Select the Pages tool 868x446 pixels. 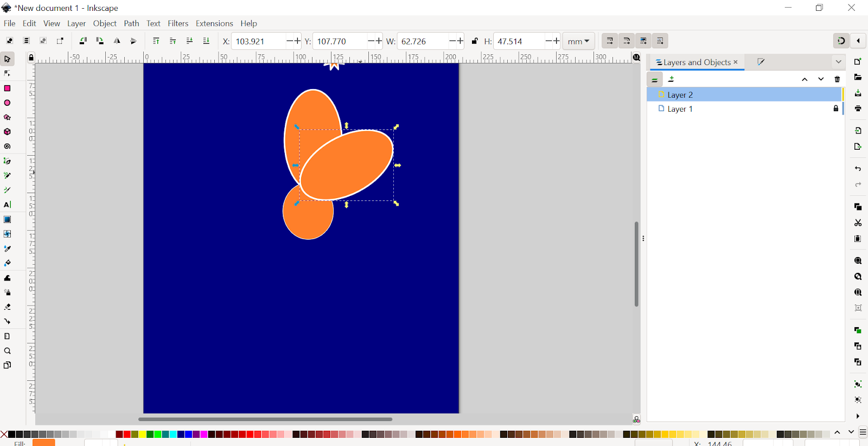pyautogui.click(x=7, y=365)
